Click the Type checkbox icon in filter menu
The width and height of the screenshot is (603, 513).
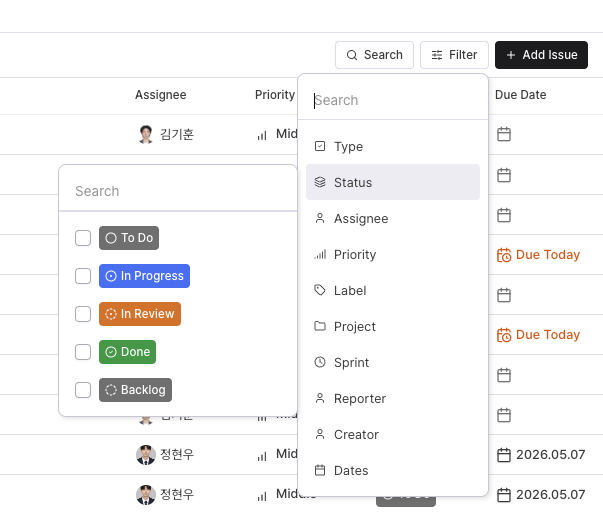pyautogui.click(x=320, y=146)
